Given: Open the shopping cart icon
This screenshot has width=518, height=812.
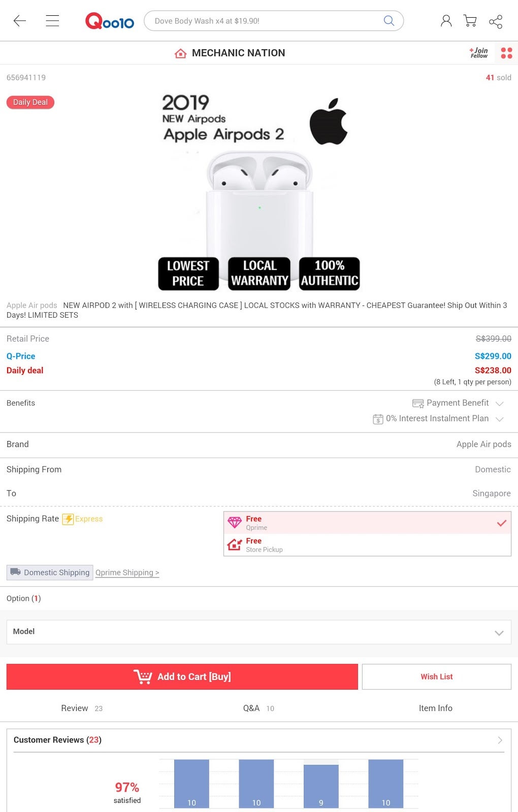Looking at the screenshot, I should pos(470,21).
